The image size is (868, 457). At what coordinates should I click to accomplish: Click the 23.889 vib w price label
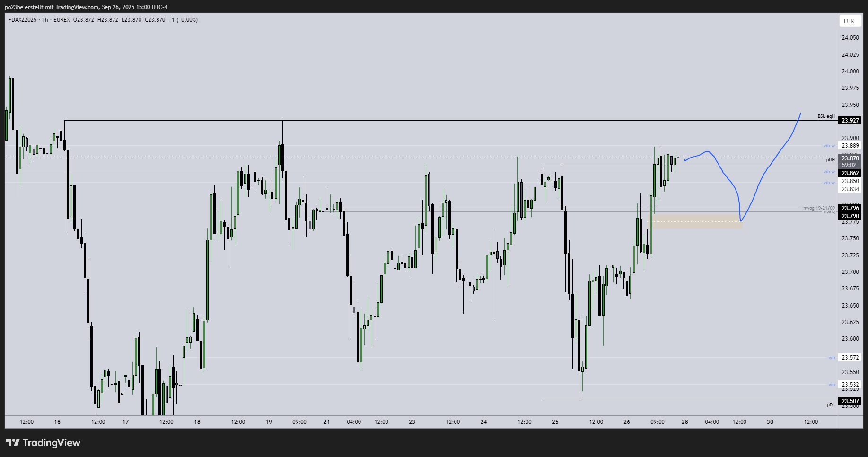click(850, 146)
